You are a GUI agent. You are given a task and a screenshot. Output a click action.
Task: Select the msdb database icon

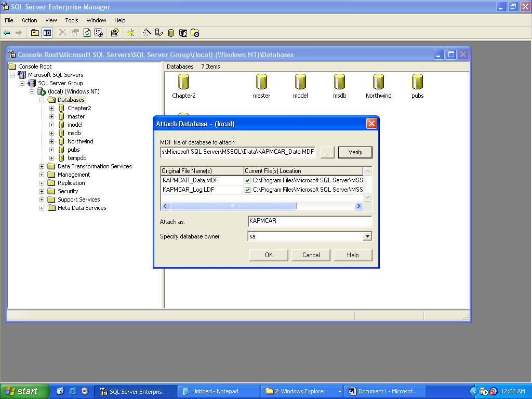coord(339,82)
